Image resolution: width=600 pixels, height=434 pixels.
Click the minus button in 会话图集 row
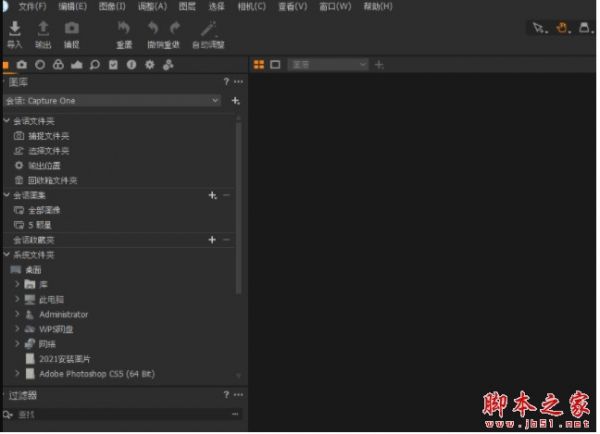click(227, 195)
